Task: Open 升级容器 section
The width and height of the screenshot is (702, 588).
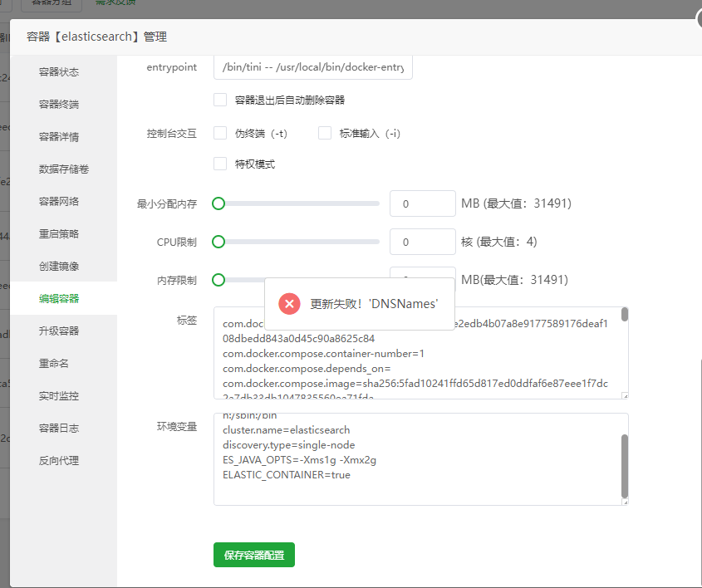Action: [x=59, y=331]
